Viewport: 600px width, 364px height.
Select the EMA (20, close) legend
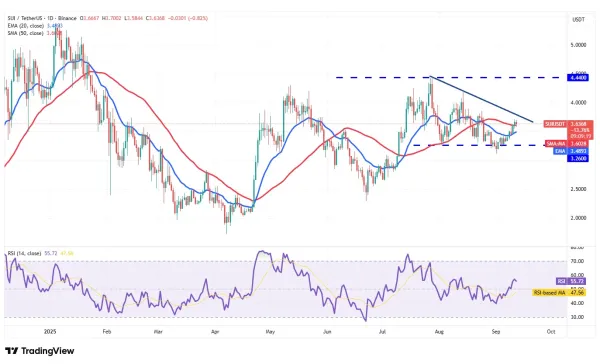[x=26, y=26]
